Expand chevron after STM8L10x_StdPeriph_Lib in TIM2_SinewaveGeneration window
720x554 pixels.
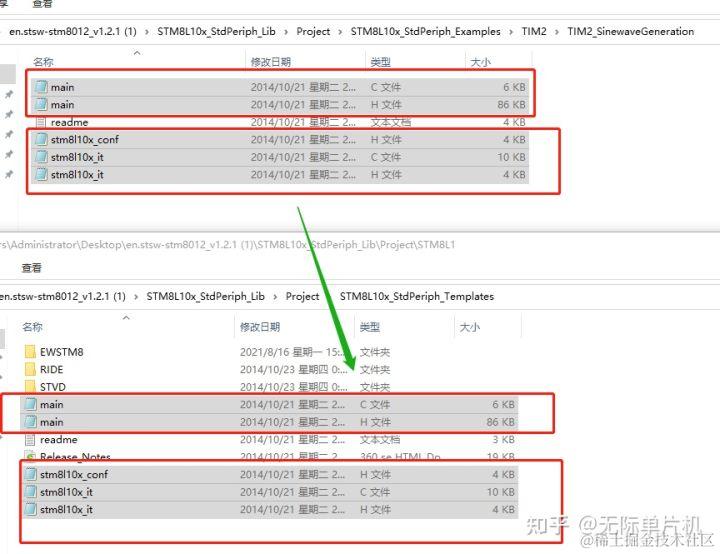coord(286,32)
